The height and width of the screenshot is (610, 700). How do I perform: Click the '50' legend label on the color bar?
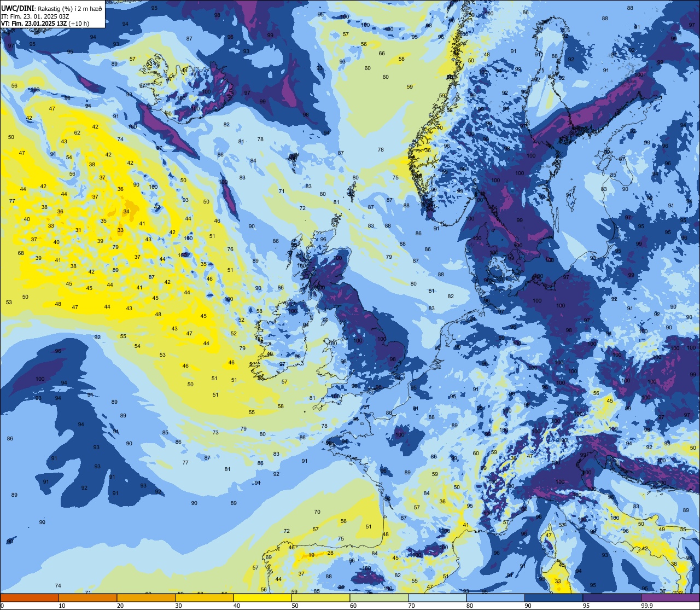pyautogui.click(x=295, y=606)
